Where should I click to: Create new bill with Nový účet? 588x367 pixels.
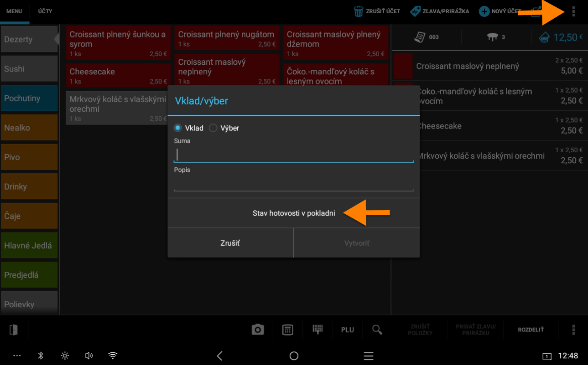(x=484, y=11)
